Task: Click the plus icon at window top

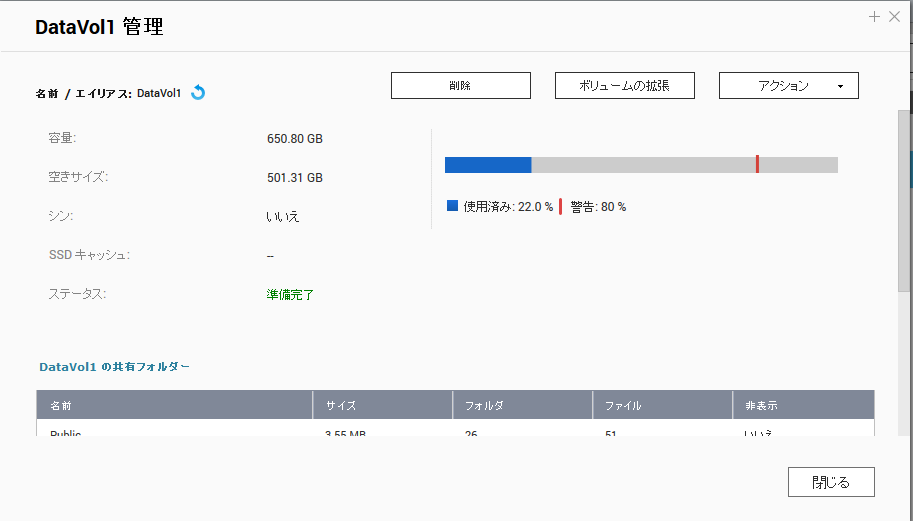Action: pos(874,17)
